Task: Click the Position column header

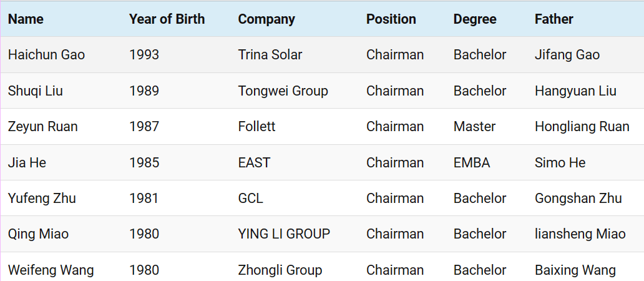Action: tap(391, 19)
